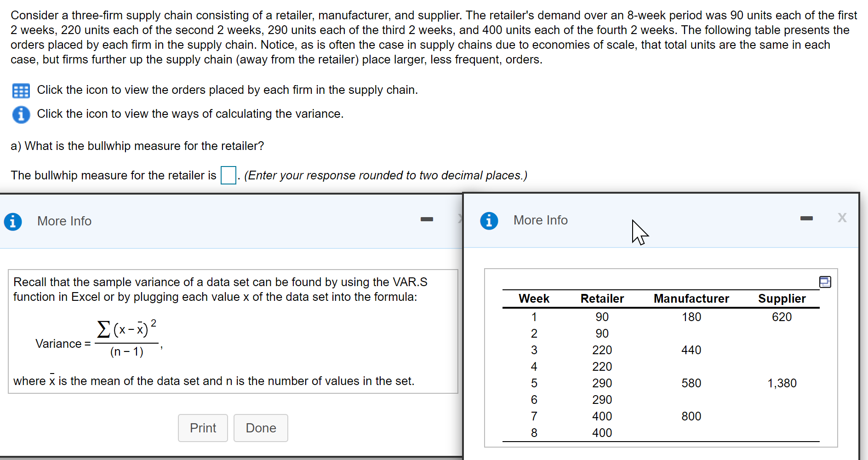Click the info icon on the left More Info header
The width and height of the screenshot is (868, 460).
point(13,221)
